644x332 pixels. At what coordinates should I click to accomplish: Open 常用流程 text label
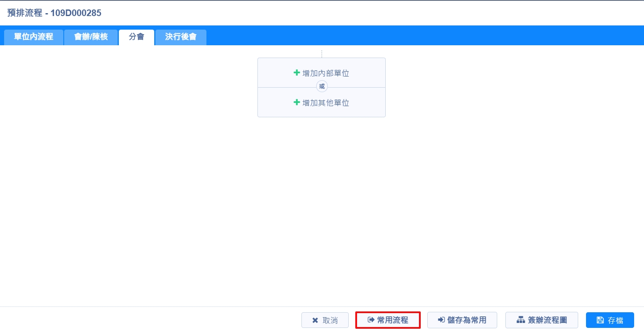tap(393, 320)
